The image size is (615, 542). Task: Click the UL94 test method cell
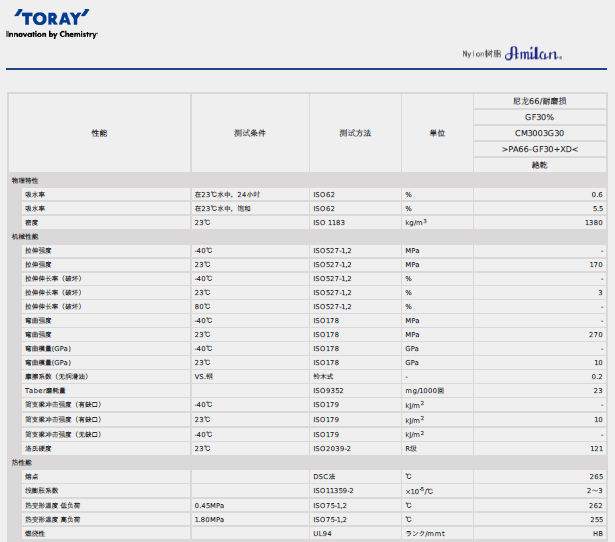coord(323,534)
